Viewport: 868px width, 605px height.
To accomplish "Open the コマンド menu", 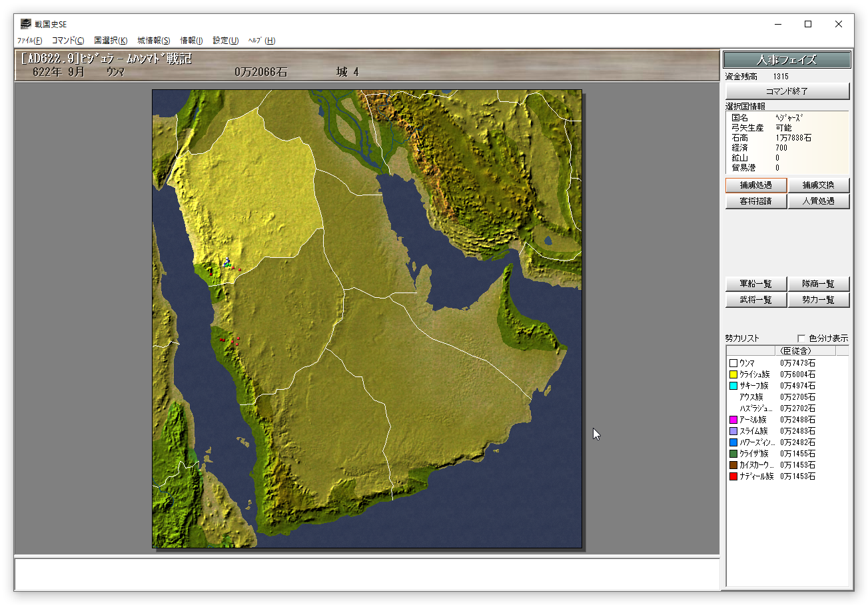I will tap(68, 41).
